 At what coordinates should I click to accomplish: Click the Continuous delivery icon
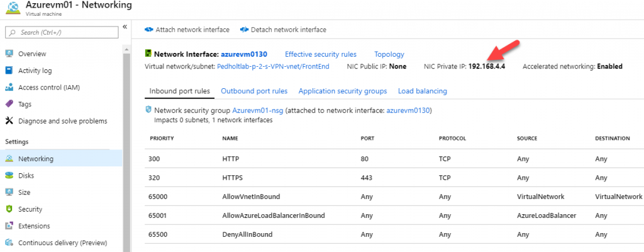pyautogui.click(x=9, y=243)
